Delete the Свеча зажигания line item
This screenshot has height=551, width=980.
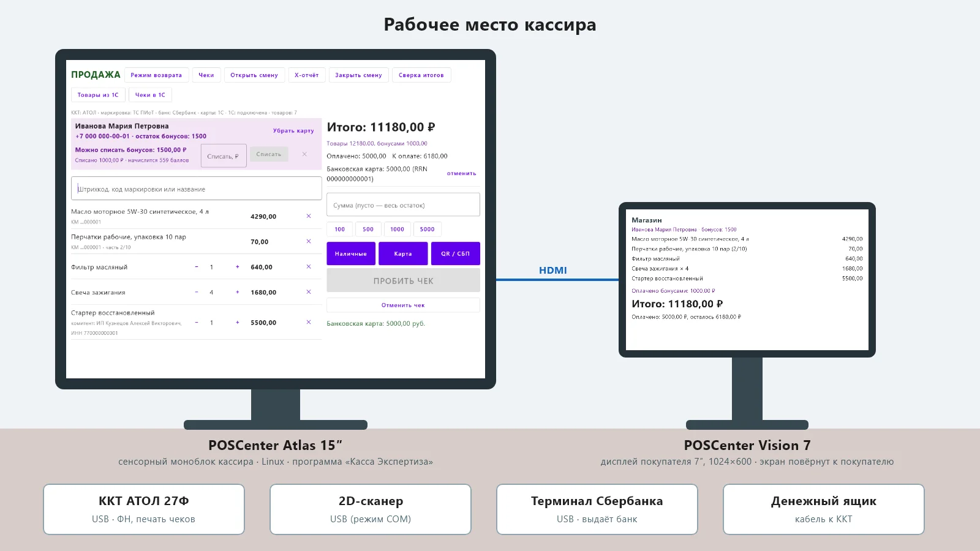(x=309, y=292)
